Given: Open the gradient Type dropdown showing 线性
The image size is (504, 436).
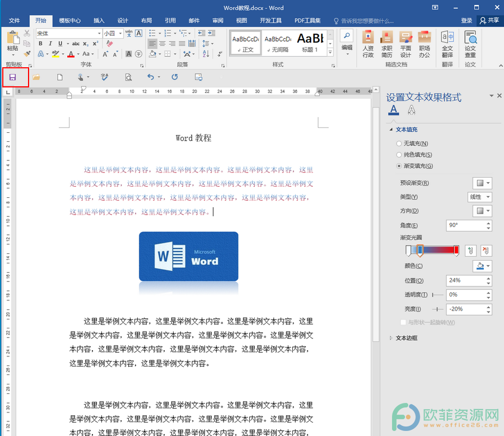Looking at the screenshot, I should [479, 197].
